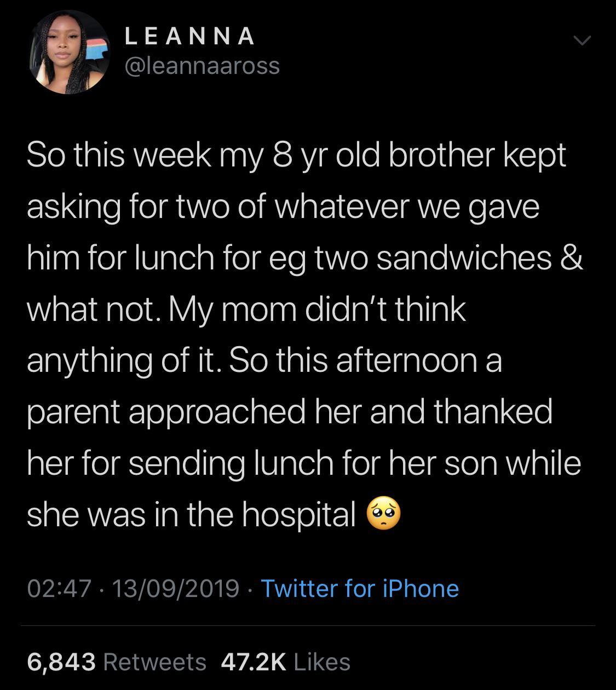The height and width of the screenshot is (690, 616).
Task: Click the word "sandwiches" in the tweet
Action: 464,258
